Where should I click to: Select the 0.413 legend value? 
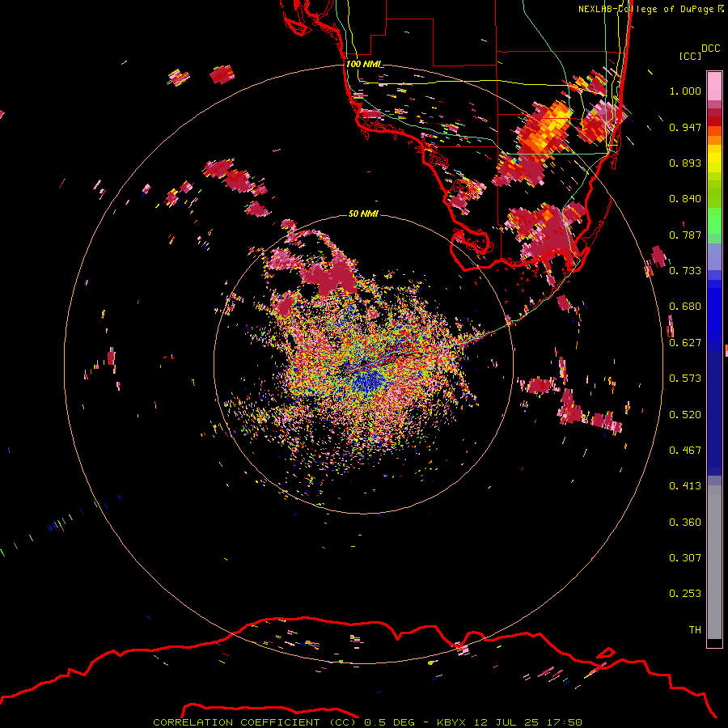(x=685, y=486)
